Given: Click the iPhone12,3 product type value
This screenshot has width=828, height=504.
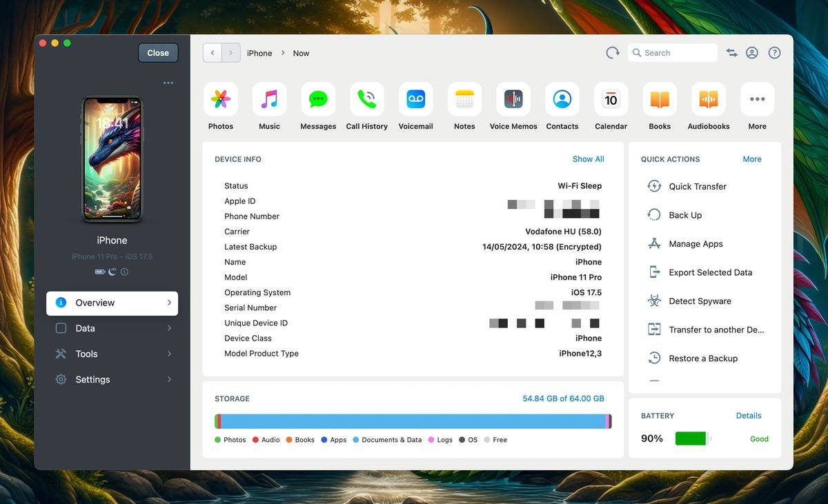Looking at the screenshot, I should click(580, 354).
